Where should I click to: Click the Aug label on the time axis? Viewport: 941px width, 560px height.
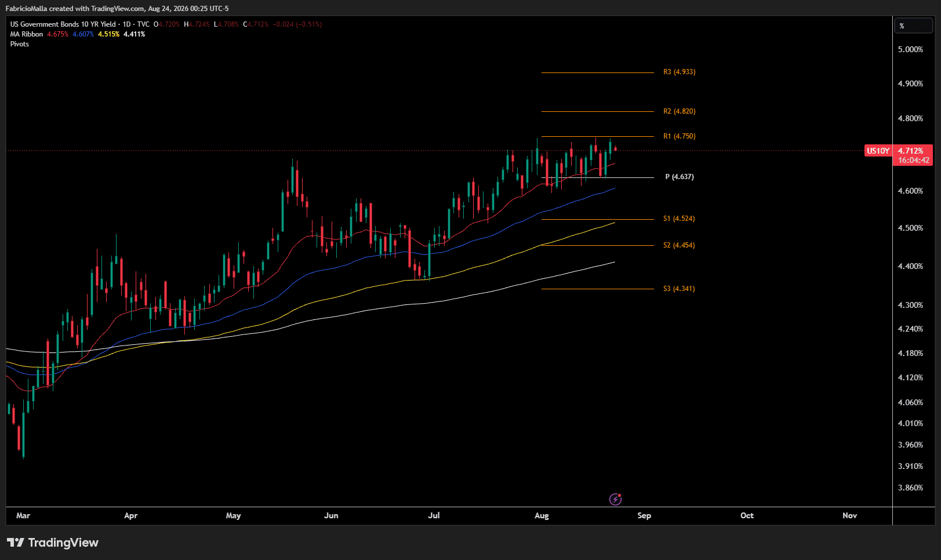[542, 515]
